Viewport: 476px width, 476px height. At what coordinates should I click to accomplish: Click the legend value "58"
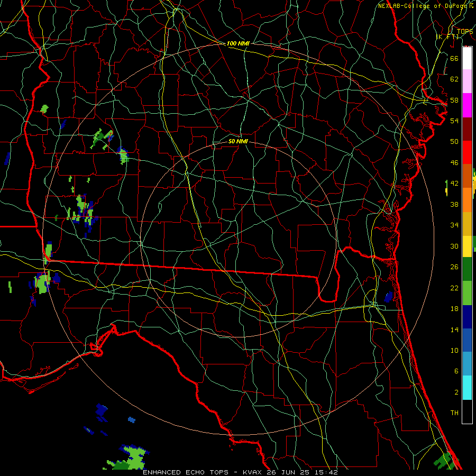(x=454, y=100)
